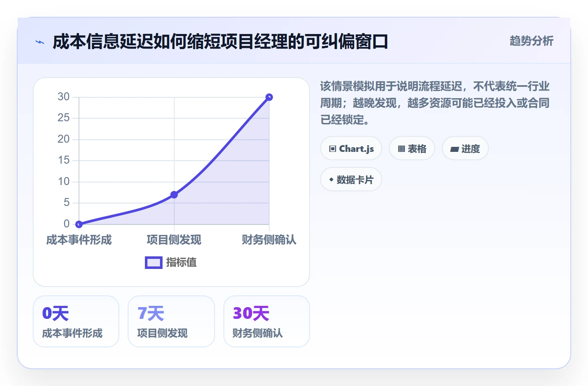Click the chart data point at 项目侧发现
The width and height of the screenshot is (588, 386).
[174, 195]
